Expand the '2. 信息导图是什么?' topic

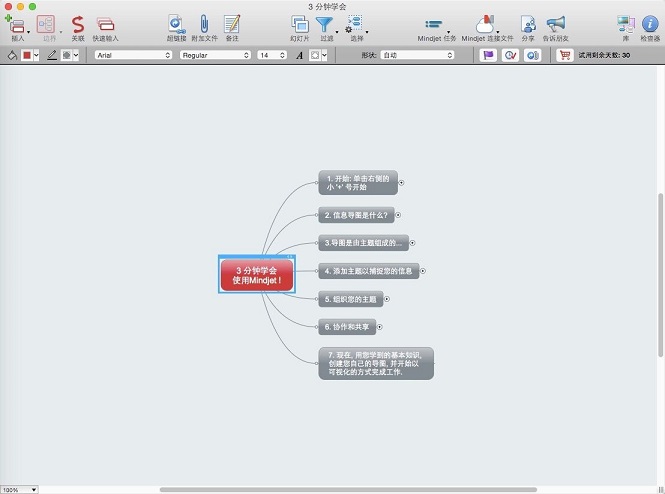click(398, 214)
